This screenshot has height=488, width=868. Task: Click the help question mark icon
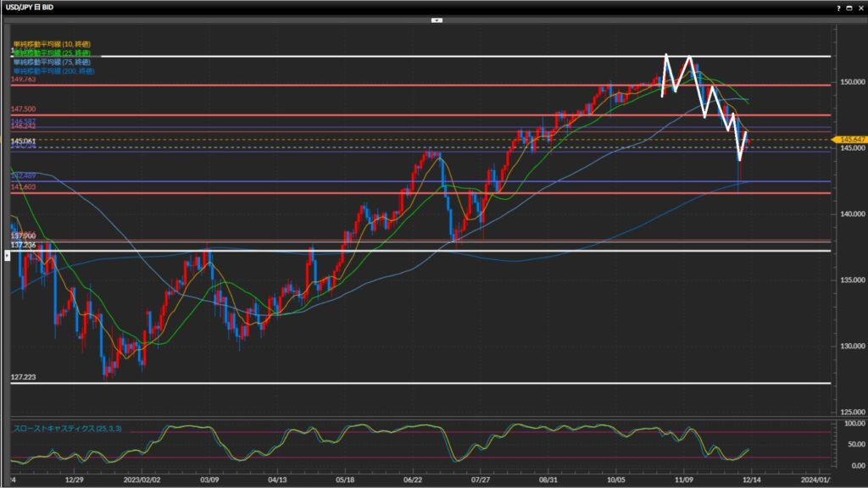point(838,7)
